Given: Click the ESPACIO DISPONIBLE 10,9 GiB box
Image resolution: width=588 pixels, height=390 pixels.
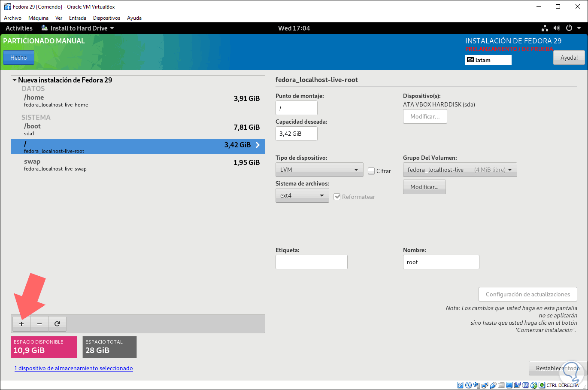Looking at the screenshot, I should [44, 347].
